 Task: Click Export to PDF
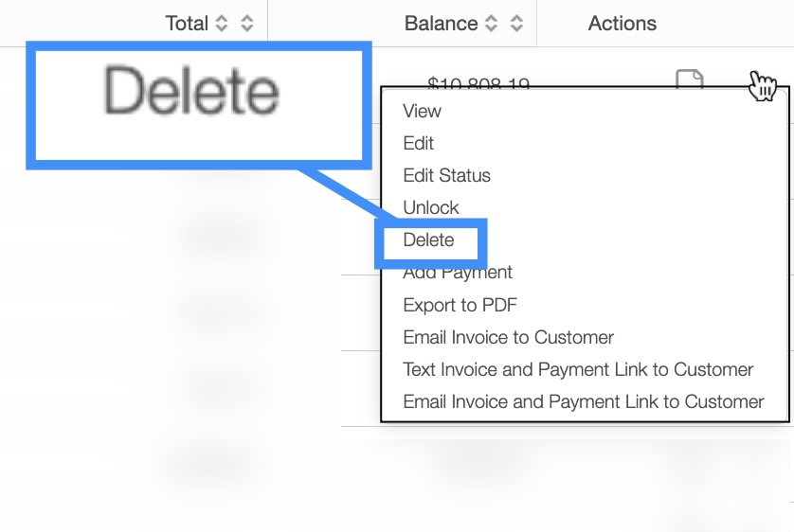coord(460,305)
